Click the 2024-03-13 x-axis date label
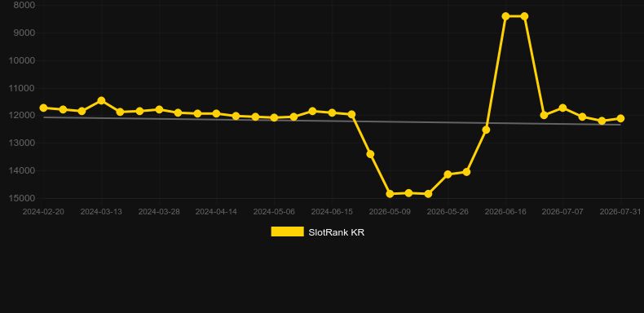 point(101,212)
